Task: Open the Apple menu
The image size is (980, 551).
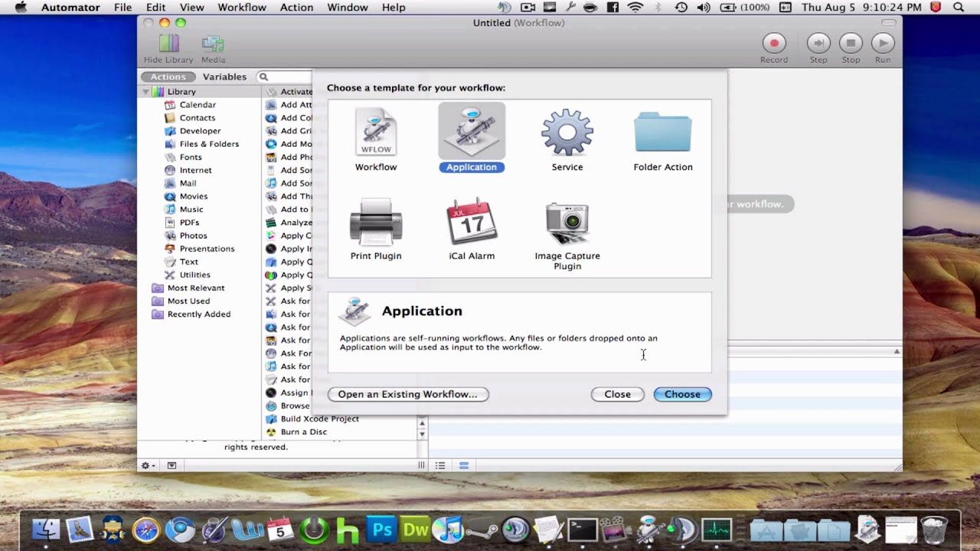Action: (x=21, y=8)
